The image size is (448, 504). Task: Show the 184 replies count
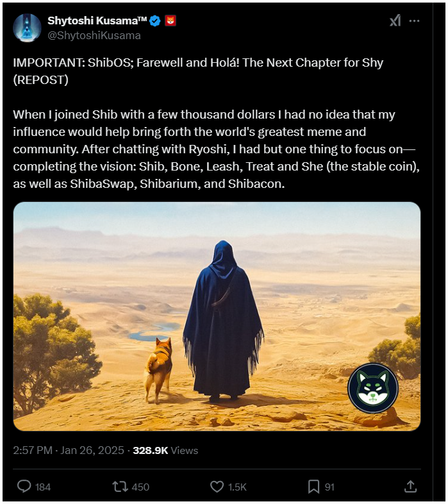point(43,487)
